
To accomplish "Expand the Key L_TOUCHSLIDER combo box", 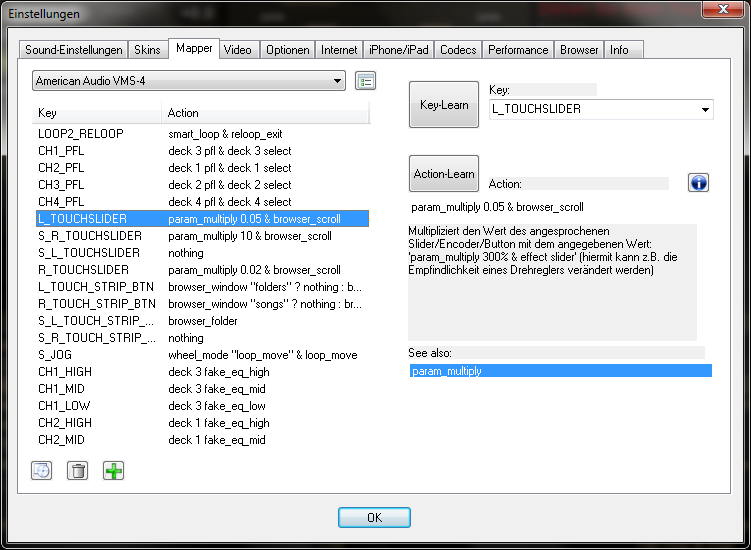I will click(601, 109).
